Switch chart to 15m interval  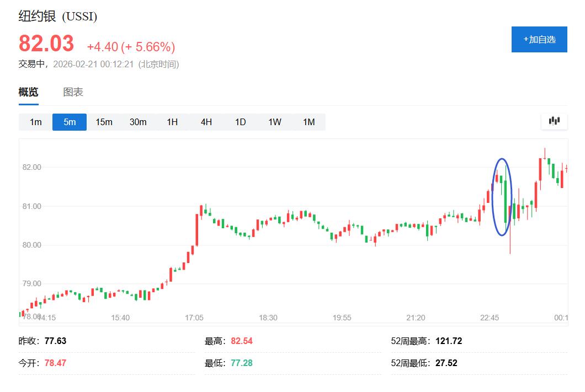click(x=104, y=122)
